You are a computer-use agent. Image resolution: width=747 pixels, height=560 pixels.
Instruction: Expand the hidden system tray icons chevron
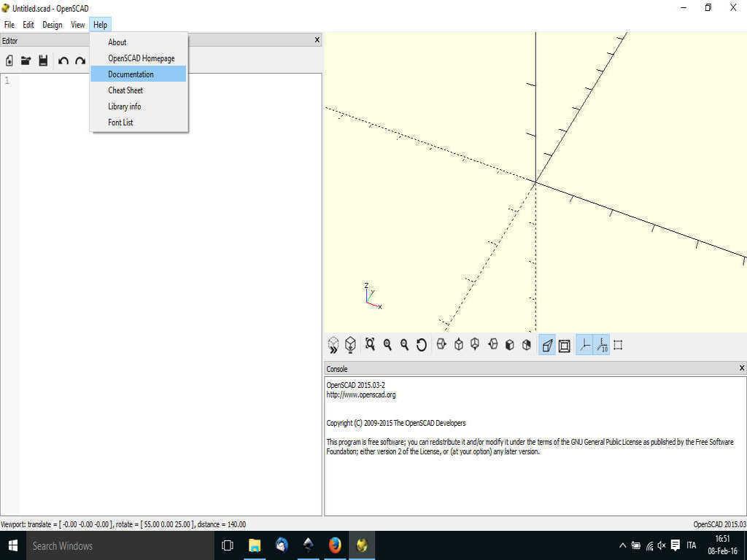click(x=623, y=545)
